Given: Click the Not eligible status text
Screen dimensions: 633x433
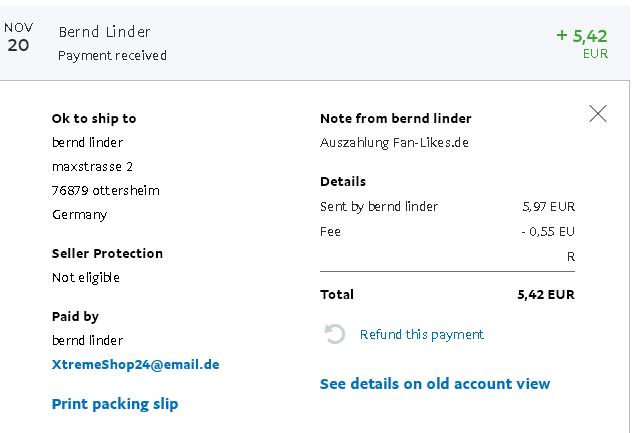Looking at the screenshot, I should pos(86,277).
